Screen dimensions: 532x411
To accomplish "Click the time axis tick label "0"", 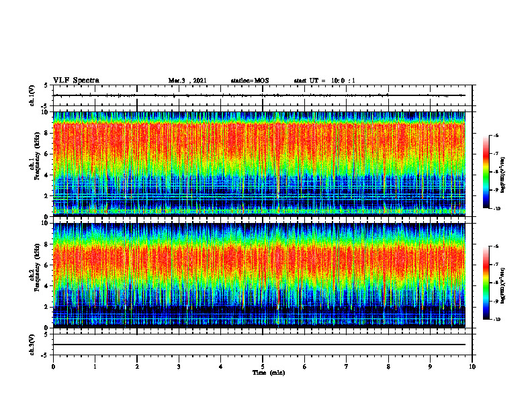I will (x=53, y=367).
